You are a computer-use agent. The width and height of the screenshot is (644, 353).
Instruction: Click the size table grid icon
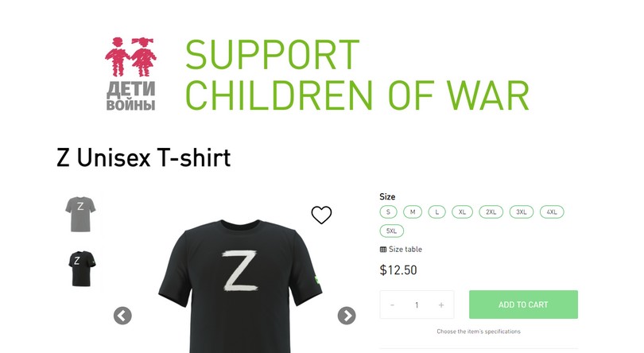tap(382, 250)
